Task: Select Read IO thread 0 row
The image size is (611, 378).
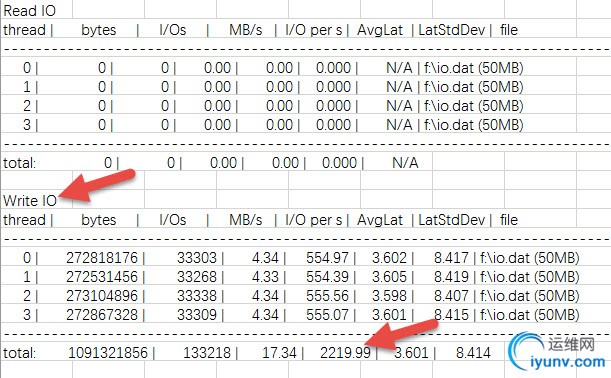Action: click(273, 68)
